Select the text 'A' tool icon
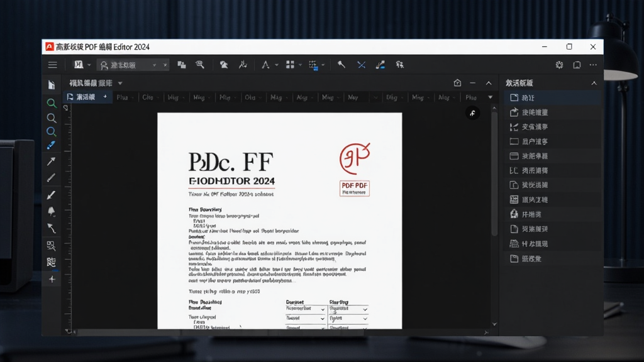Image resolution: width=644 pixels, height=362 pixels. pos(266,65)
